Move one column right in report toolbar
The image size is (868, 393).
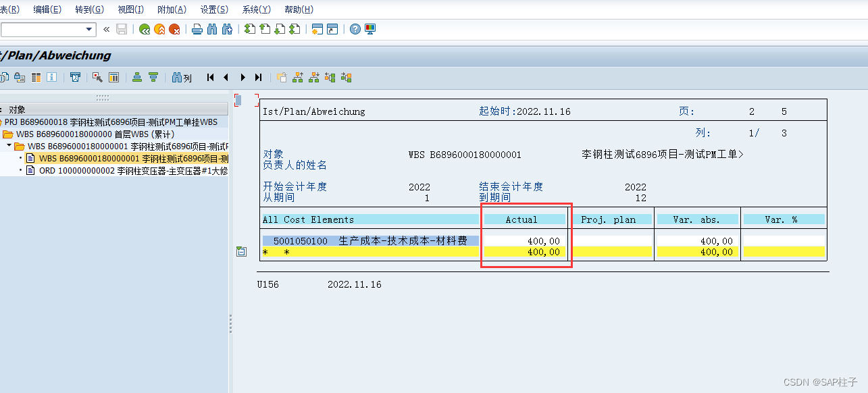(242, 78)
